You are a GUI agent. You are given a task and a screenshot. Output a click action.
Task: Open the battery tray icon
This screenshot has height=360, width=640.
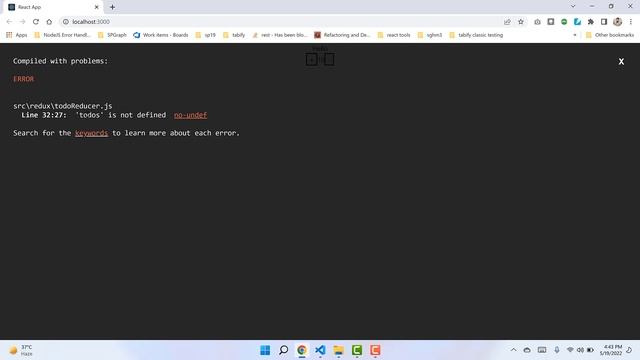point(590,350)
